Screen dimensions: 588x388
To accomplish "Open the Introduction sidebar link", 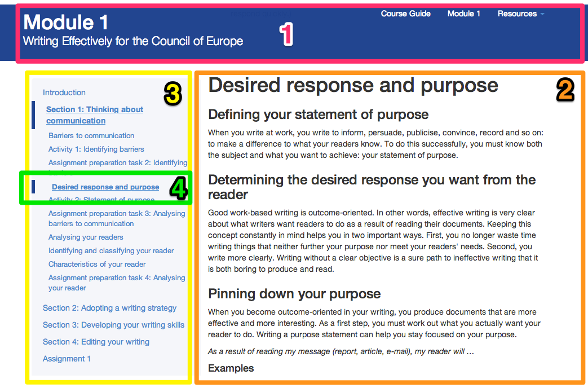I will coord(64,92).
